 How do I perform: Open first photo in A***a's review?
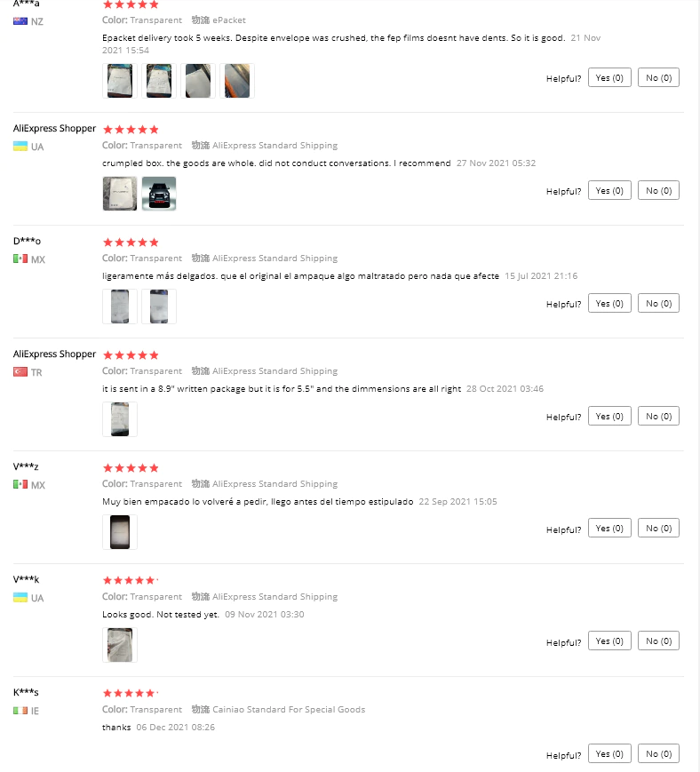tap(120, 81)
